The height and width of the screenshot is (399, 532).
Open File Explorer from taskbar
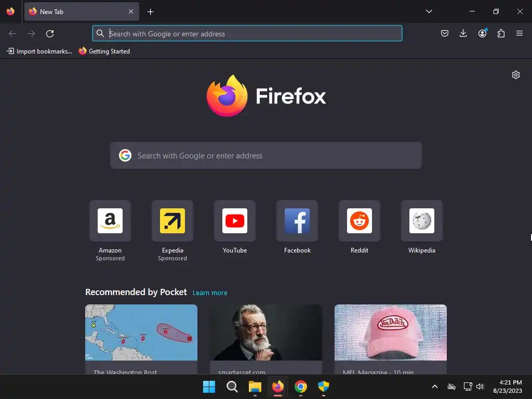[x=255, y=387]
